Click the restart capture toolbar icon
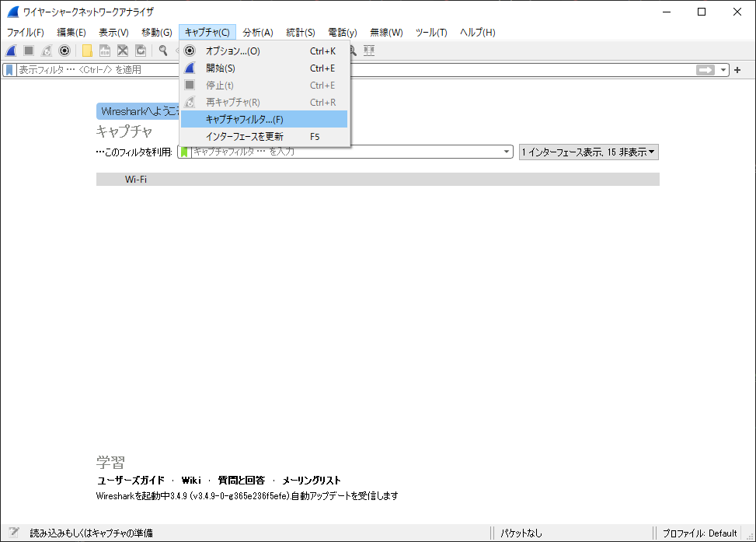This screenshot has width=756, height=542. (47, 51)
